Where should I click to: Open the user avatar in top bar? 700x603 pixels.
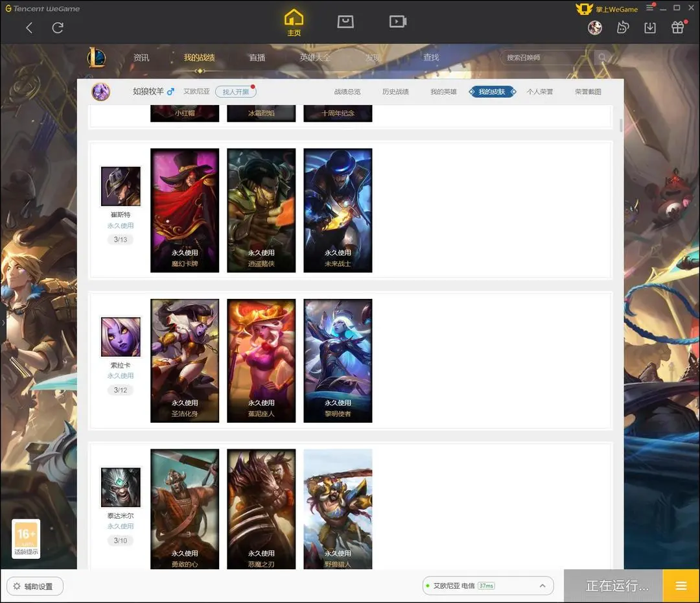(594, 28)
